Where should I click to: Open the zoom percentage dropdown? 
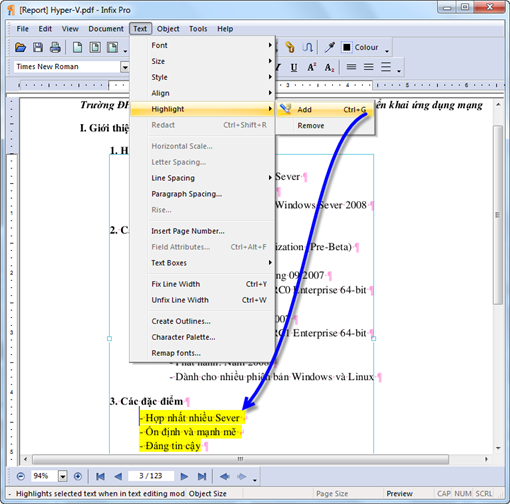tap(63, 476)
